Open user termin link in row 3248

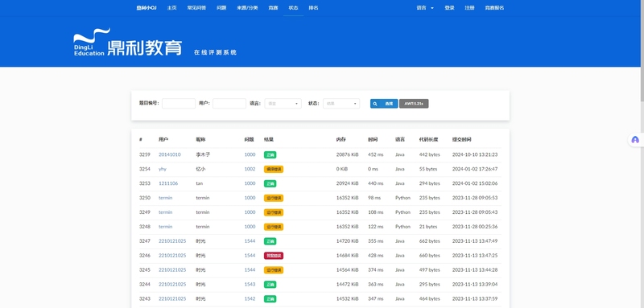coord(166,227)
